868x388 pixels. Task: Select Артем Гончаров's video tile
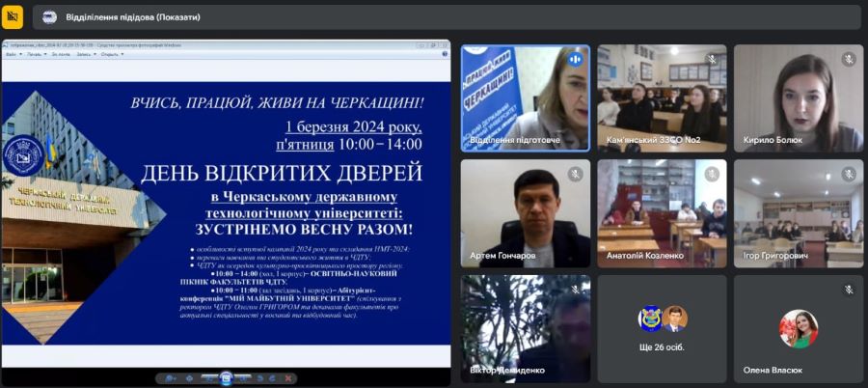tap(526, 213)
